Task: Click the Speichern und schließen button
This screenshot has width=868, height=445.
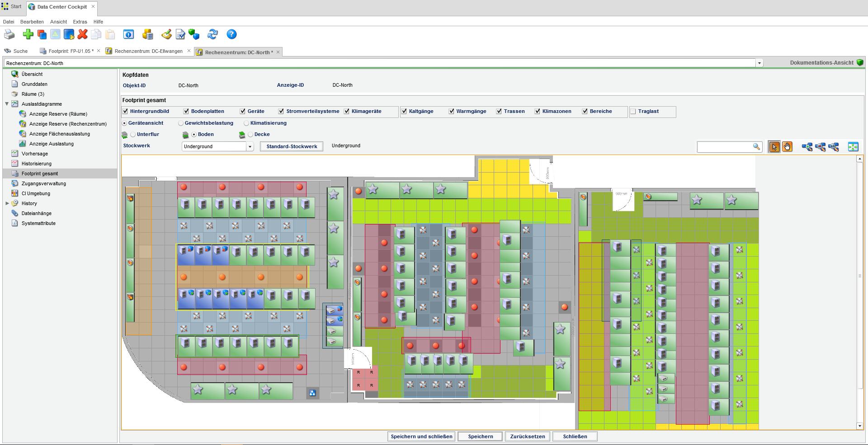Action: (x=421, y=436)
